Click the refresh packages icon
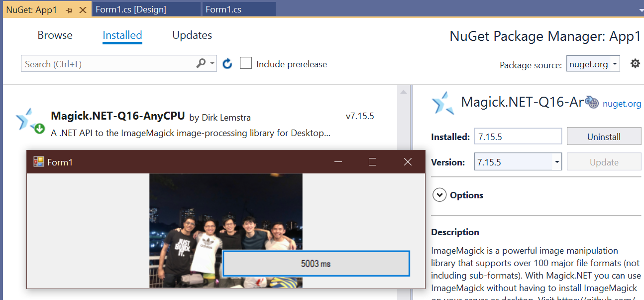The height and width of the screenshot is (300, 644). click(227, 63)
